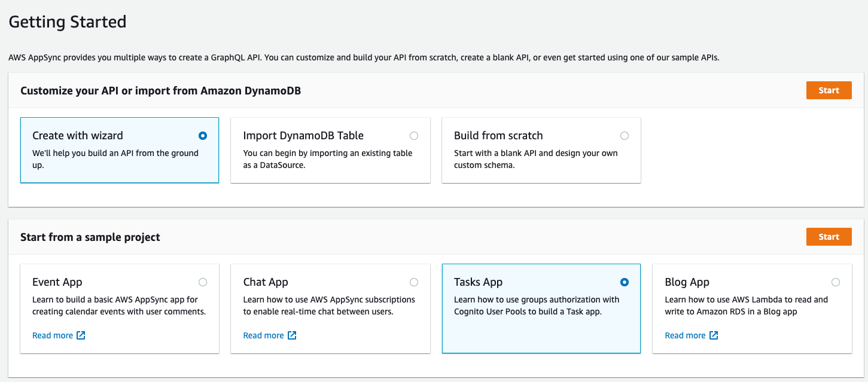868x382 pixels.
Task: Choose the Blog App radio button
Action: pyautogui.click(x=836, y=282)
